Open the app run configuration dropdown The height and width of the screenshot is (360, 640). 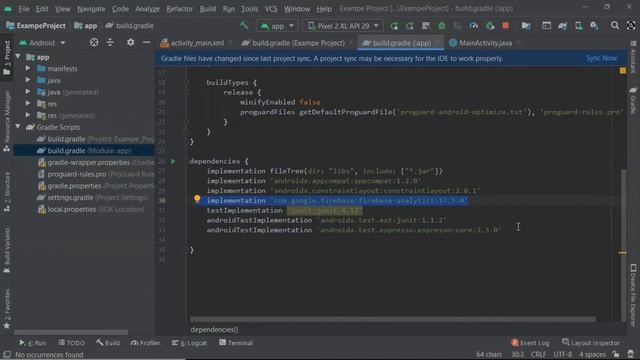click(x=277, y=26)
